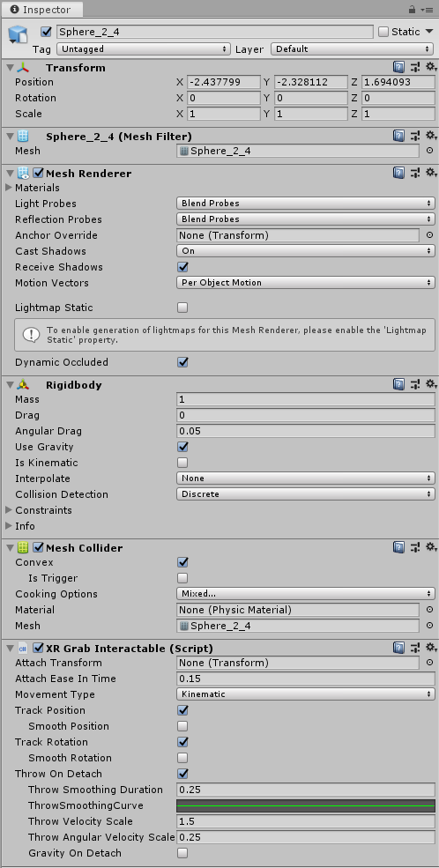Open the Mesh Collider preset icon
Screen dimensions: 439x868
414,547
